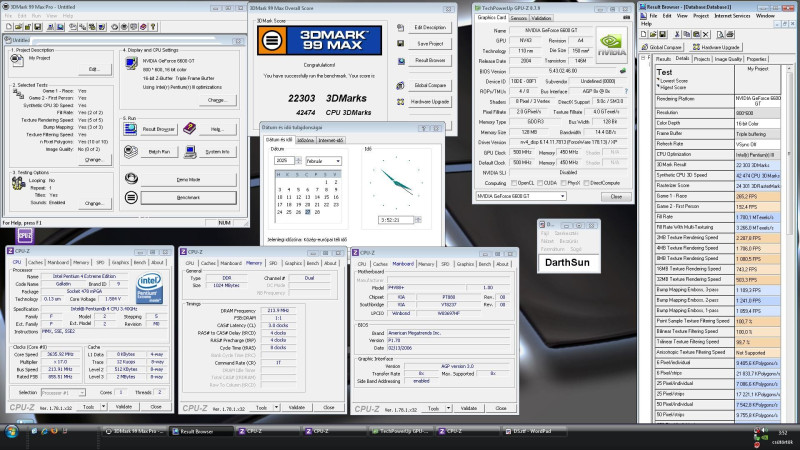Click the BIOS save chip icon in GPU-Z
This screenshot has width=800, height=450.
(622, 71)
